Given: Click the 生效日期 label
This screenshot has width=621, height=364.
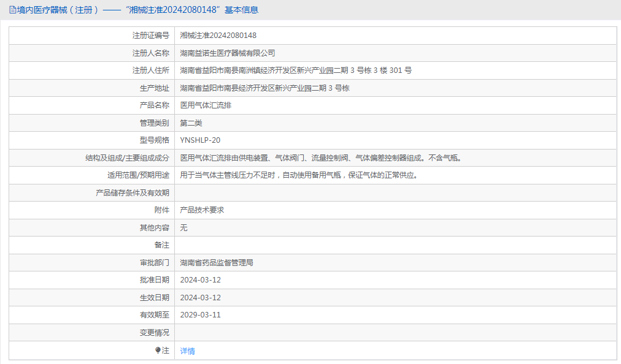Looking at the screenshot, I should coord(155,298).
